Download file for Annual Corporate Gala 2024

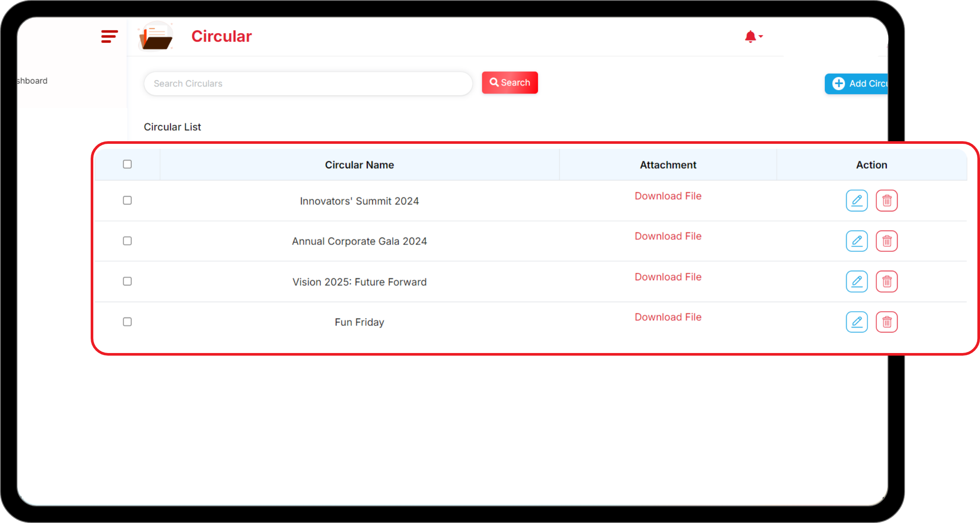[x=668, y=236]
